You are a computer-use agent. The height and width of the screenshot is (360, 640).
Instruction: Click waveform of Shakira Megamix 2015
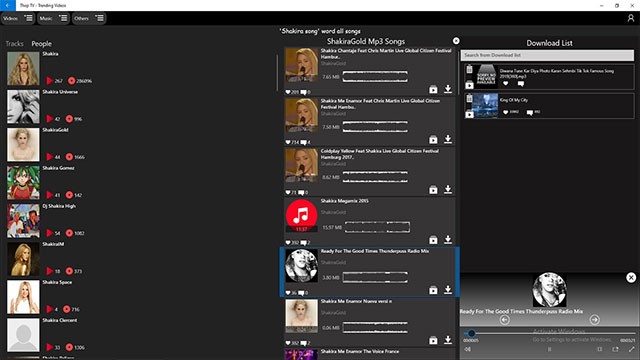(377, 227)
